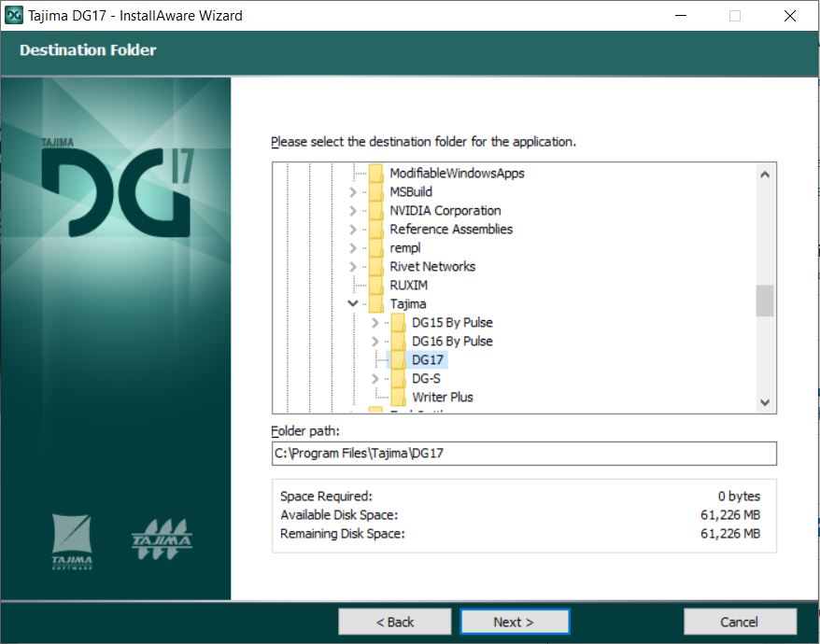Image resolution: width=820 pixels, height=644 pixels.
Task: Minimize the InstallAware Wizard window
Action: click(681, 16)
